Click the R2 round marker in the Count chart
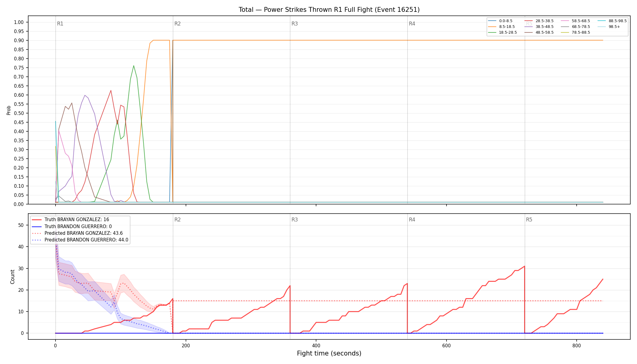This screenshot has height=364, width=637. coord(177,220)
